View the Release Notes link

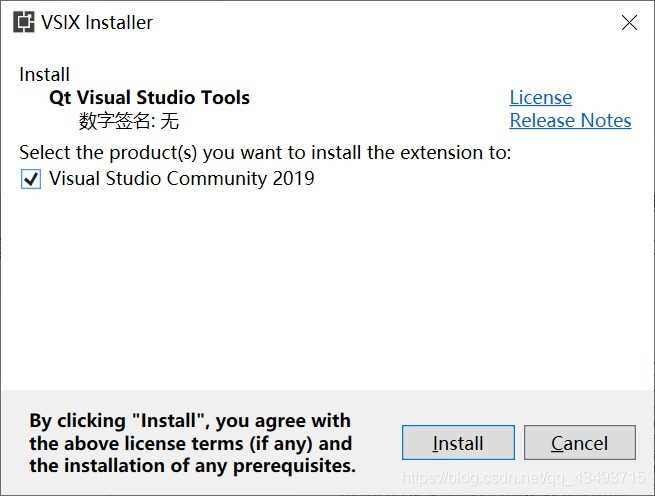[570, 120]
